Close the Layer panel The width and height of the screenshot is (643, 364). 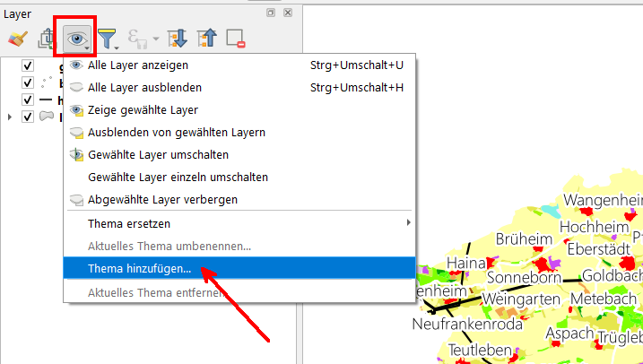(x=288, y=13)
